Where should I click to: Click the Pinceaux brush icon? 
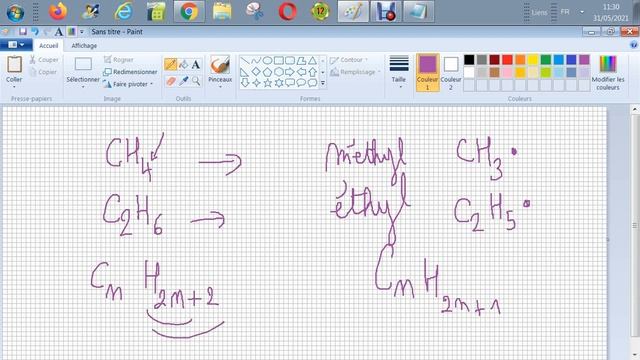click(x=220, y=65)
